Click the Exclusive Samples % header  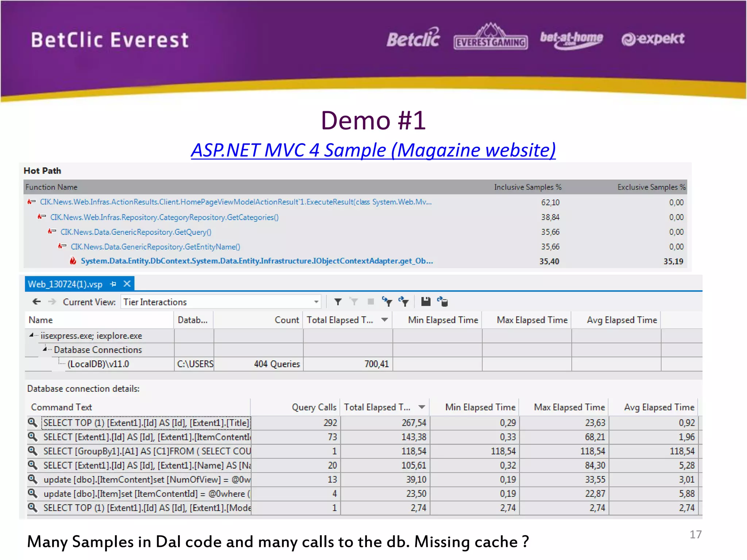pos(651,187)
